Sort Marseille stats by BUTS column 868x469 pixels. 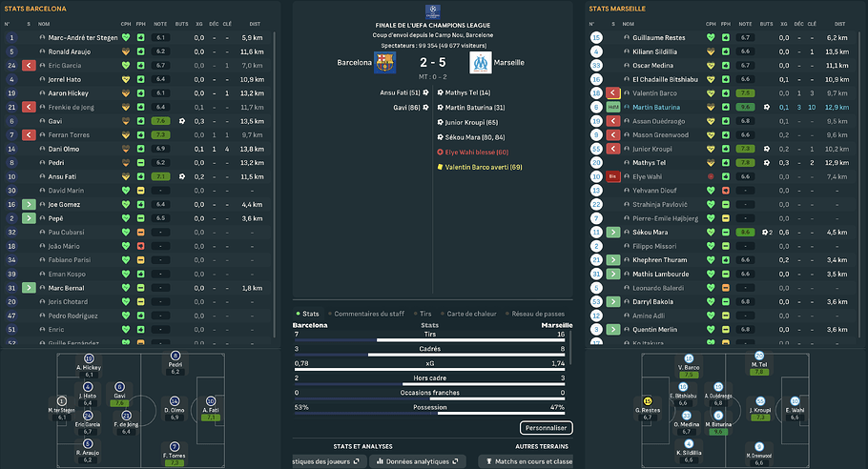pos(767,24)
